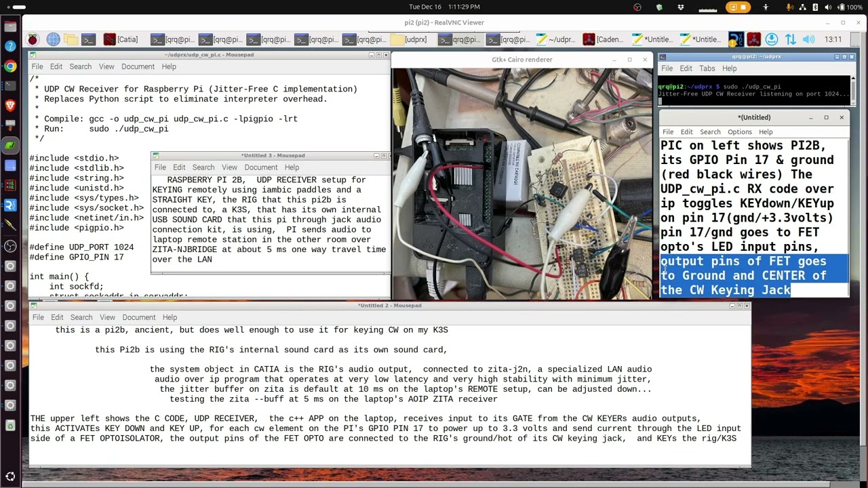Open Google Chrome from the dock
This screenshot has height=488, width=868.
pyautogui.click(x=10, y=66)
